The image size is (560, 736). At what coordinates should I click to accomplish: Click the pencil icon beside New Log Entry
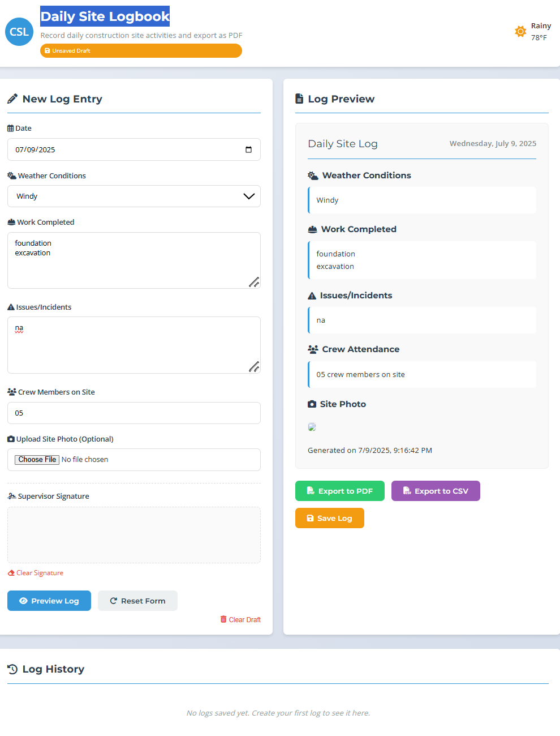pyautogui.click(x=12, y=99)
